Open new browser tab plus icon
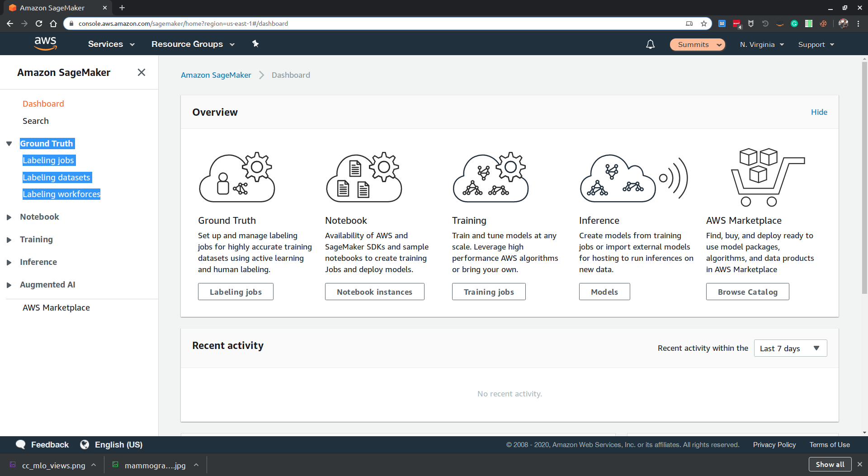 (x=122, y=8)
